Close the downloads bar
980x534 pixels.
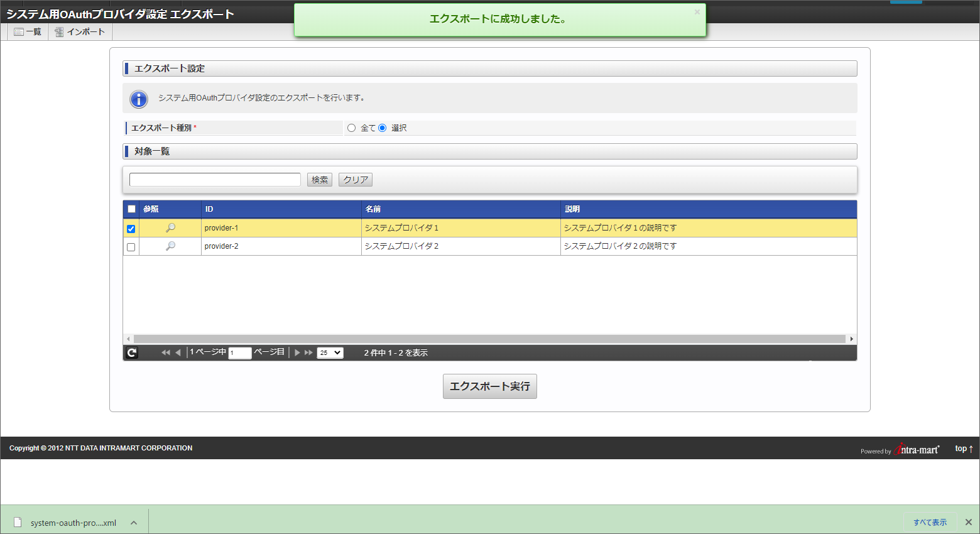coord(969,523)
